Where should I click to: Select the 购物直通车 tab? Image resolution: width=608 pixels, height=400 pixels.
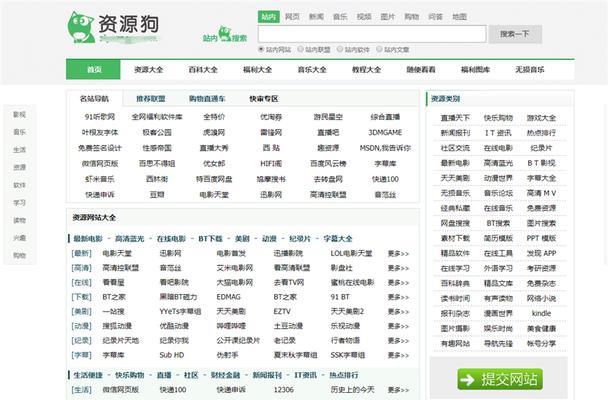207,99
